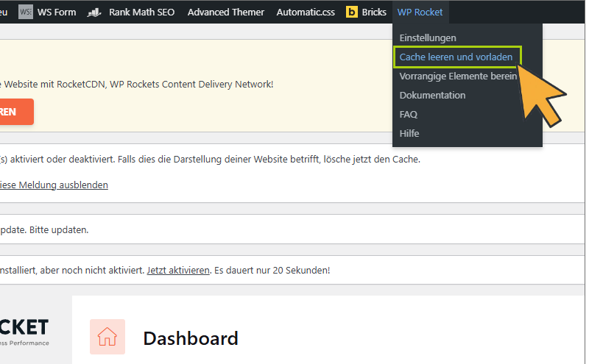Click the cache notice message text
Screen dimensions: 589x364
(210, 160)
